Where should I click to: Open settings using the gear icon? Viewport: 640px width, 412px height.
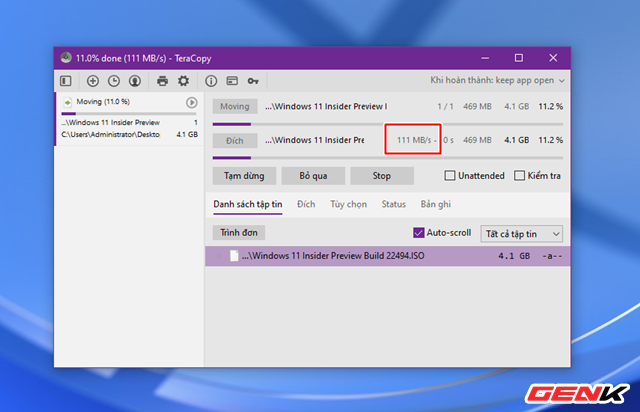183,81
